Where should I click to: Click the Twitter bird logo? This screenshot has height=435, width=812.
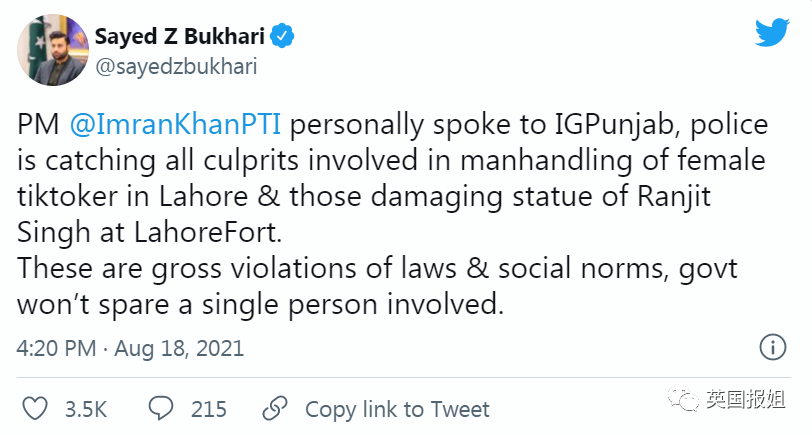[771, 35]
